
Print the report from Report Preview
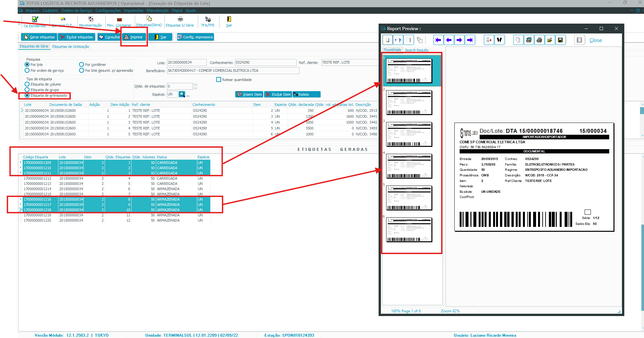(539, 40)
